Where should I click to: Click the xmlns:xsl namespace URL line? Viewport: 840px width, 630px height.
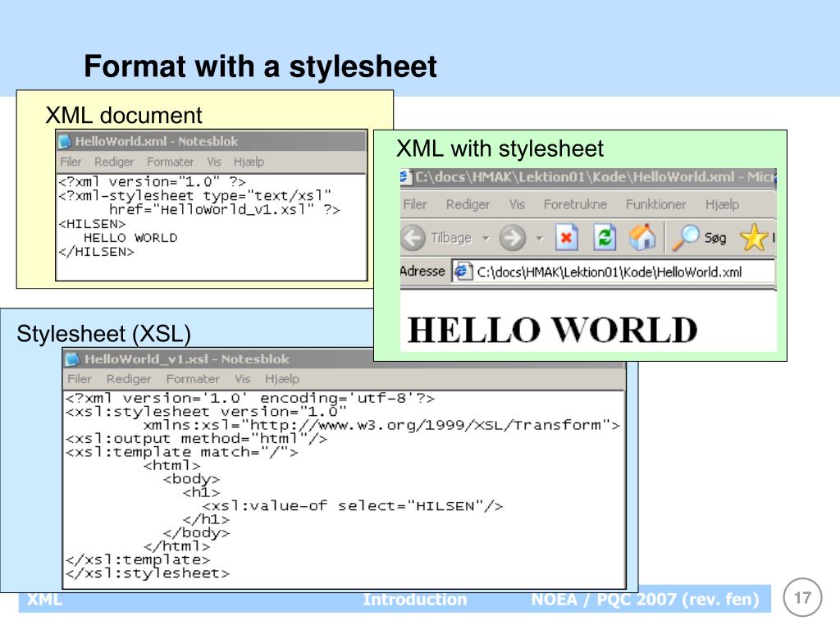381,426
